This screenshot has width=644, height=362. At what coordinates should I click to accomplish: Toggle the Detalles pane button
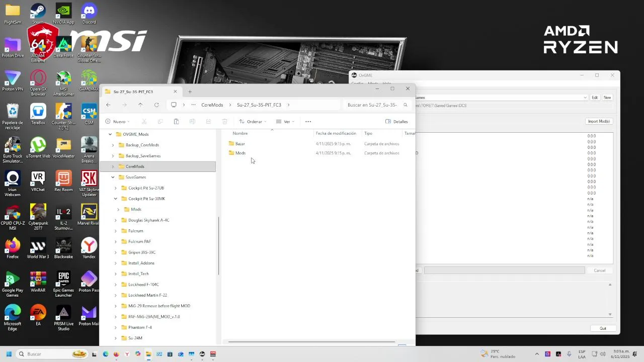(396, 121)
